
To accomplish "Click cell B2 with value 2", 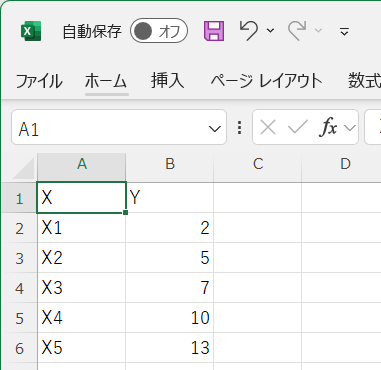I will [170, 228].
